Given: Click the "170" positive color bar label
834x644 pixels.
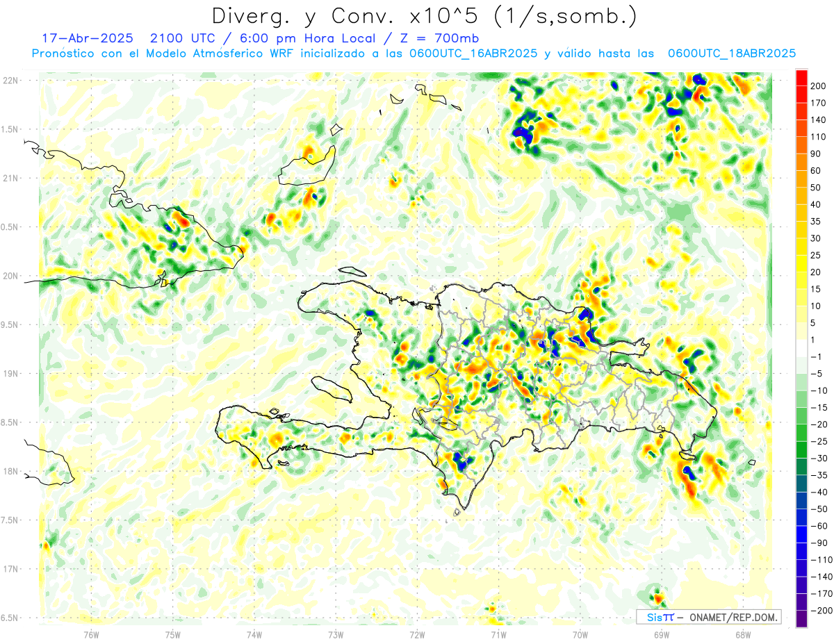Looking at the screenshot, I should (819, 104).
